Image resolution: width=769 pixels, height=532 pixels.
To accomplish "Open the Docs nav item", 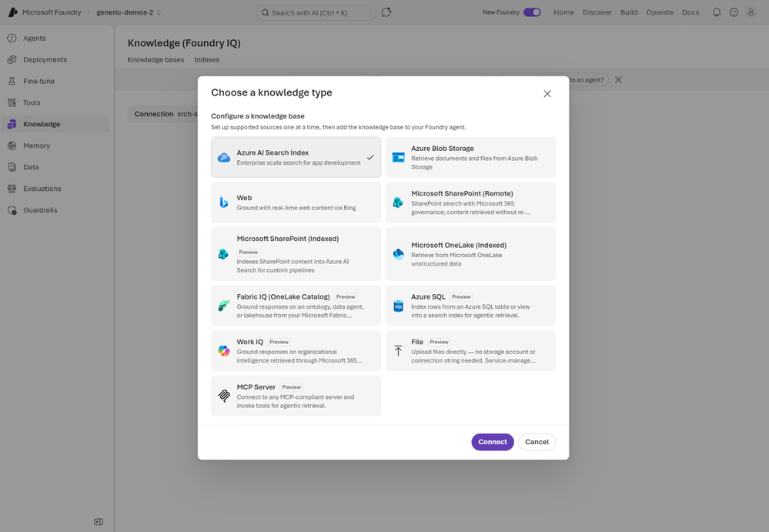I will pos(690,12).
